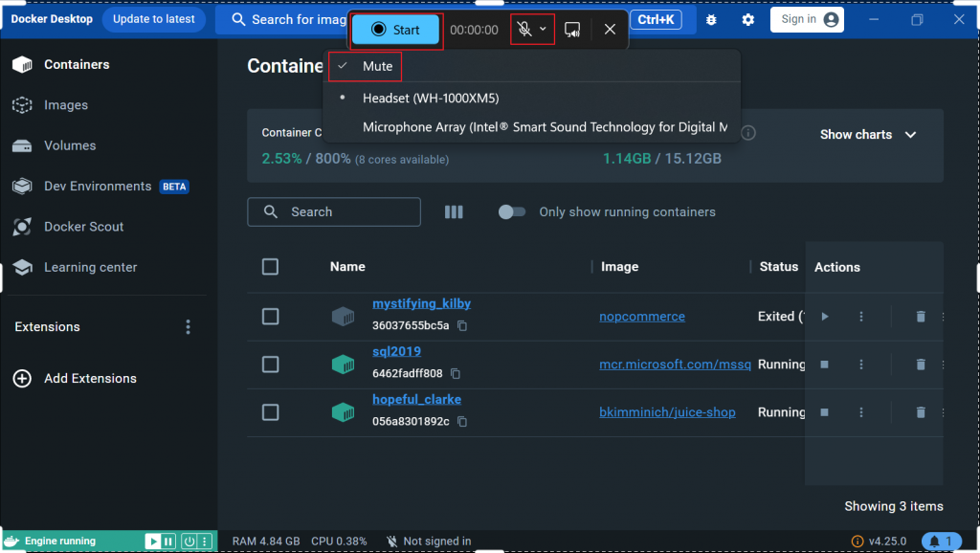
Task: Stop the hopeful_clarke container
Action: pyautogui.click(x=824, y=412)
